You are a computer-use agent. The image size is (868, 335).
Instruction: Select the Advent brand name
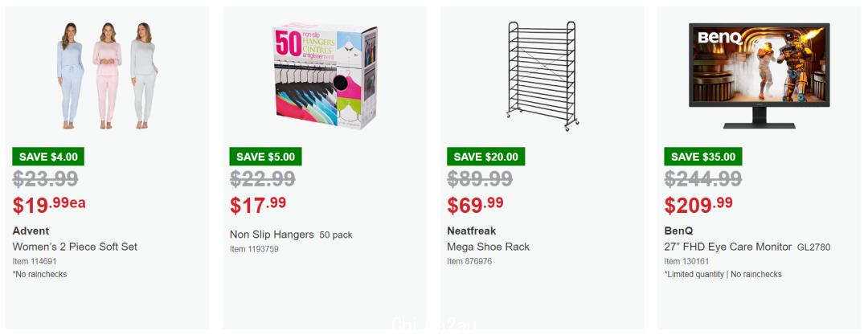click(x=31, y=231)
